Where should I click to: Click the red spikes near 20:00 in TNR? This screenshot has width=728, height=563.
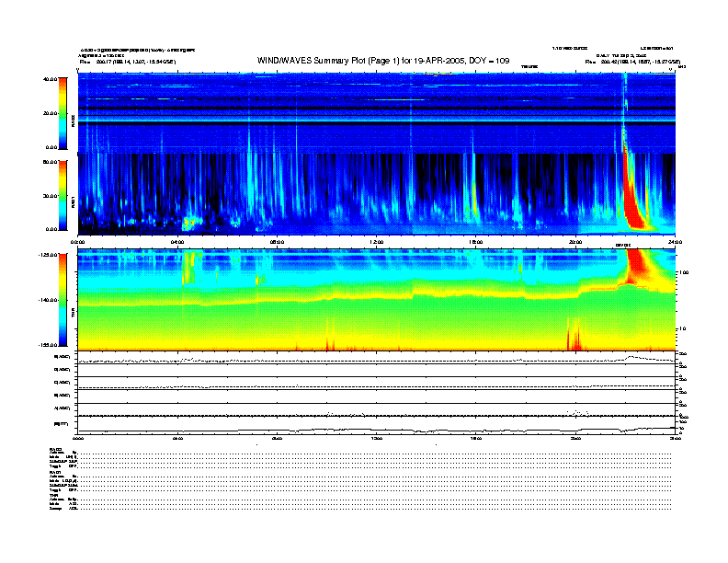[x=574, y=335]
